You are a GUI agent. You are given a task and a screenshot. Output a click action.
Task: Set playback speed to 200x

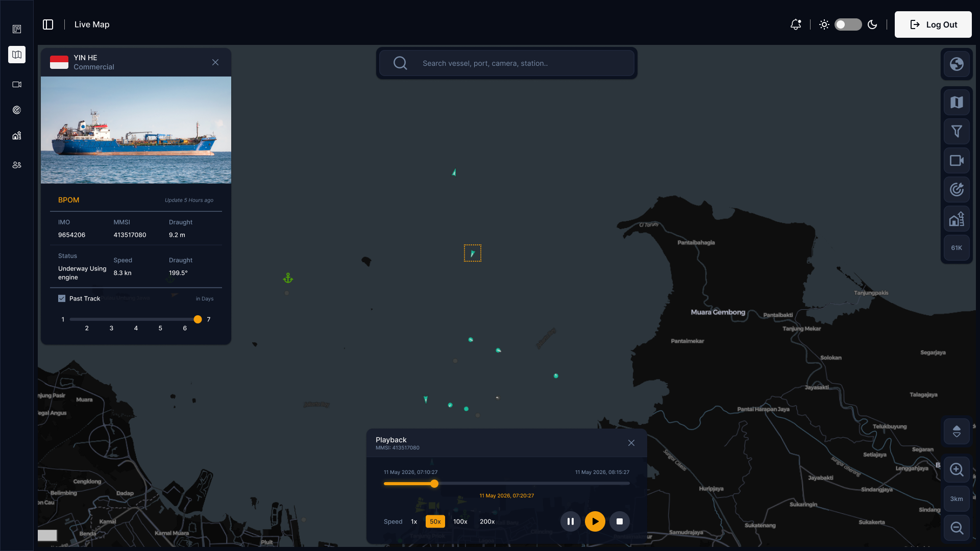tap(487, 521)
